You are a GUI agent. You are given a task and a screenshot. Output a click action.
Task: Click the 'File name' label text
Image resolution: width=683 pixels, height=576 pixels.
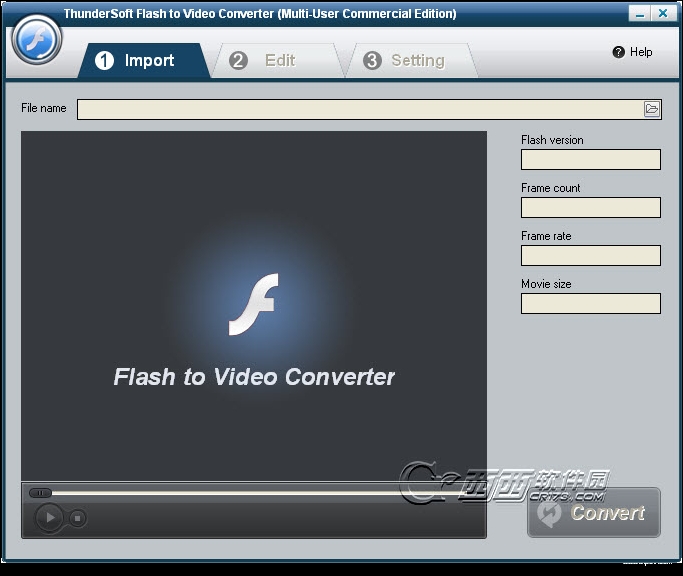click(x=44, y=108)
